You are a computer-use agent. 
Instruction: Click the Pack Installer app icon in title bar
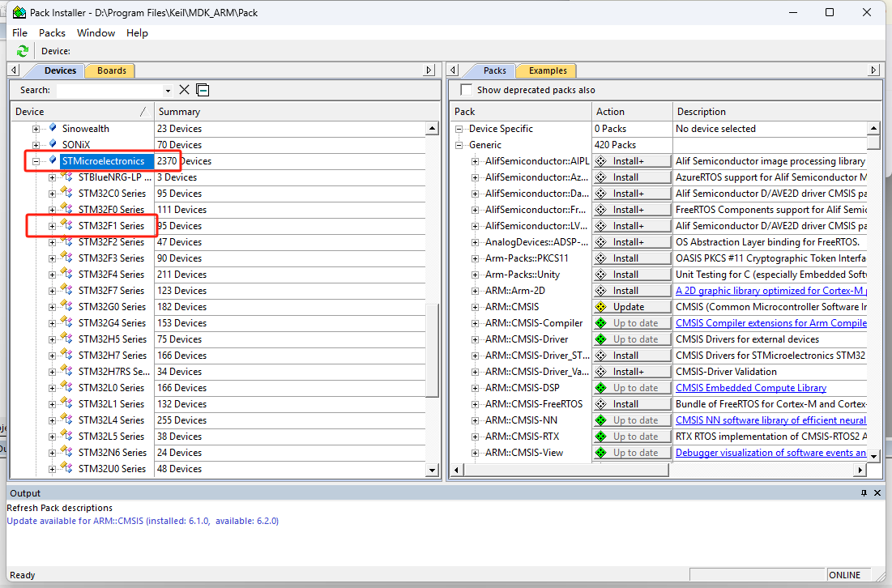(19, 12)
